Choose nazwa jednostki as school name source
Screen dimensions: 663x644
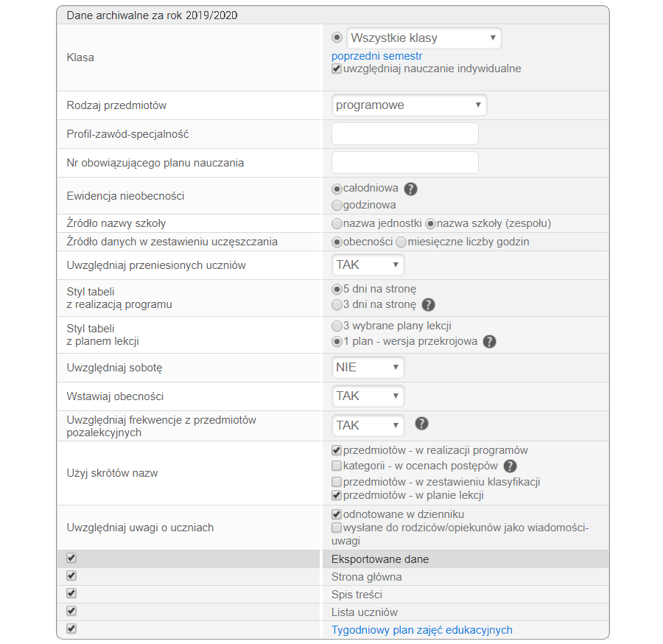pyautogui.click(x=337, y=223)
